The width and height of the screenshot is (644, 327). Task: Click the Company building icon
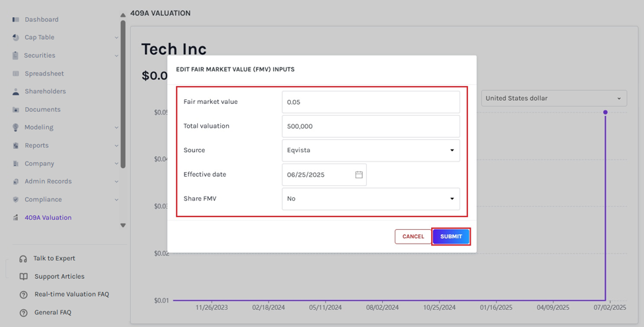pyautogui.click(x=16, y=163)
